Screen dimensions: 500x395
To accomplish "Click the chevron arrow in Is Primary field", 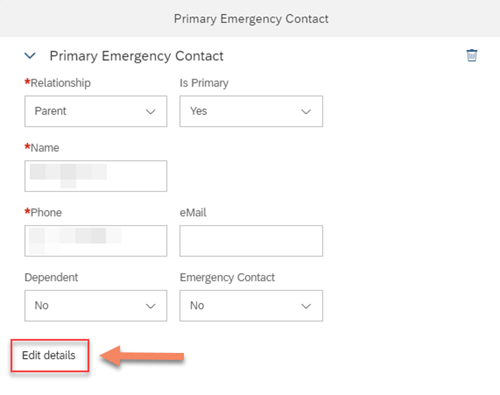I will [306, 112].
